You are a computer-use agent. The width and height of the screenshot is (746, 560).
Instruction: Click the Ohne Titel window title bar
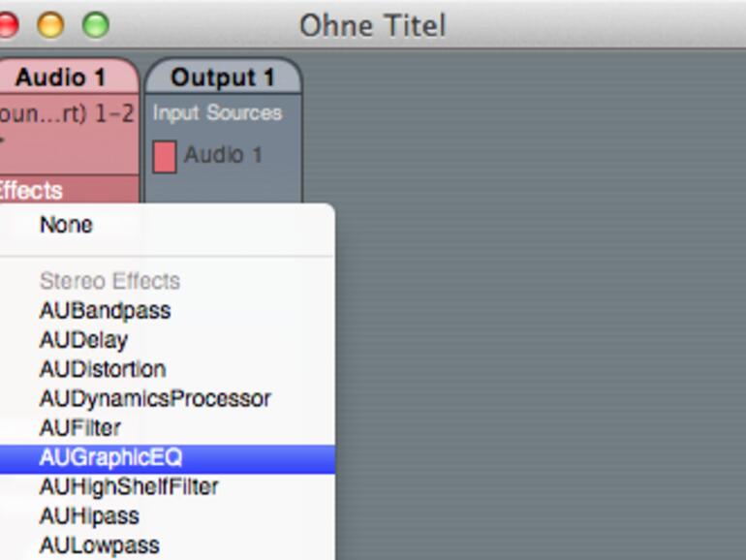(x=373, y=24)
